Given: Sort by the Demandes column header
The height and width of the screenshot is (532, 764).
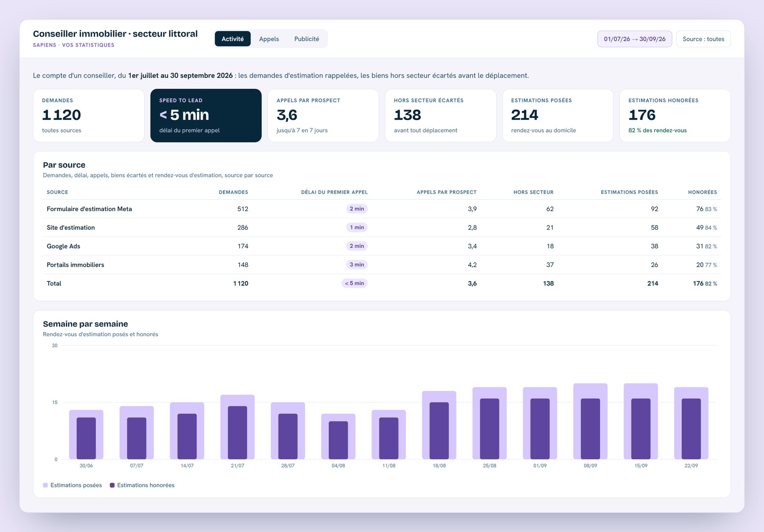Looking at the screenshot, I should [x=233, y=192].
